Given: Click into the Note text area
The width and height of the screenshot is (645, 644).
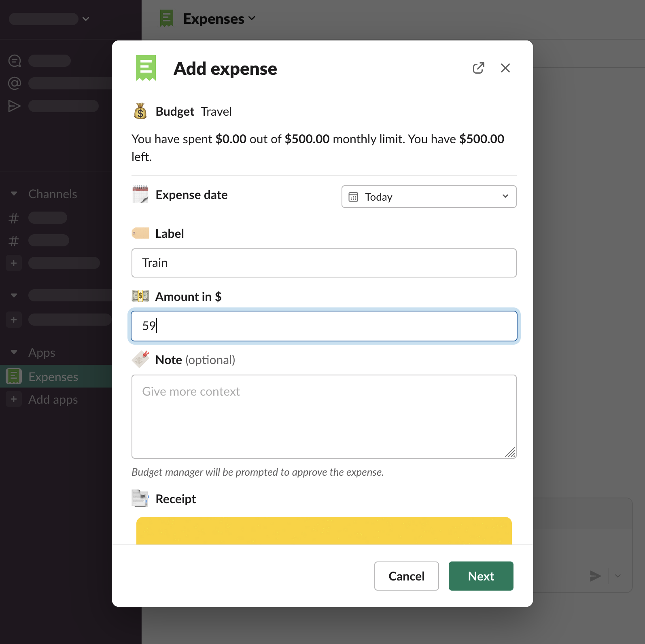Looking at the screenshot, I should point(324,416).
